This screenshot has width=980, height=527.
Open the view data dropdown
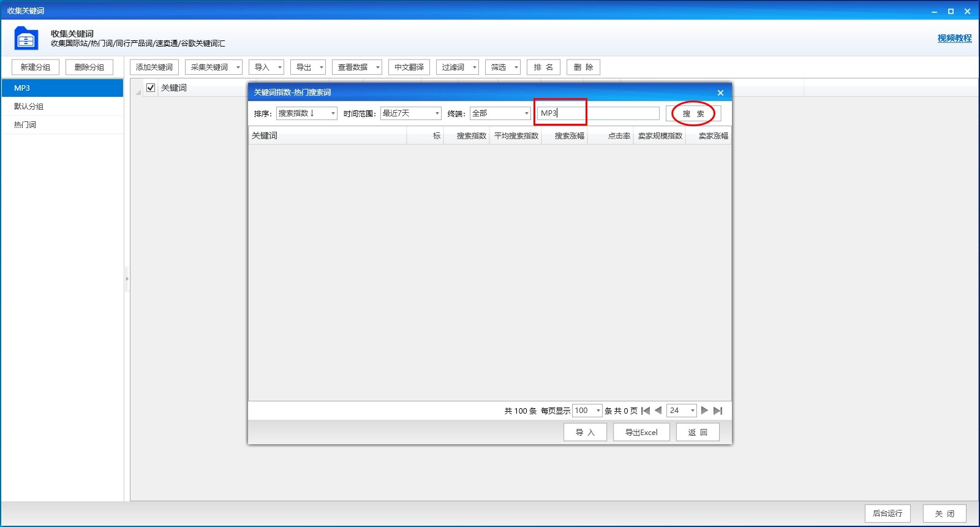tap(357, 67)
